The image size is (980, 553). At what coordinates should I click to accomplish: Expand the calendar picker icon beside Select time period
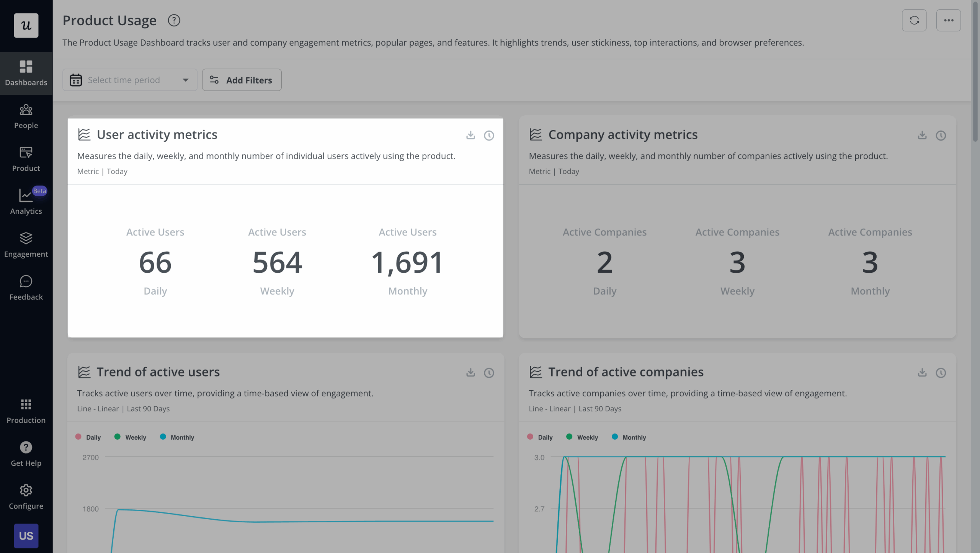point(75,80)
